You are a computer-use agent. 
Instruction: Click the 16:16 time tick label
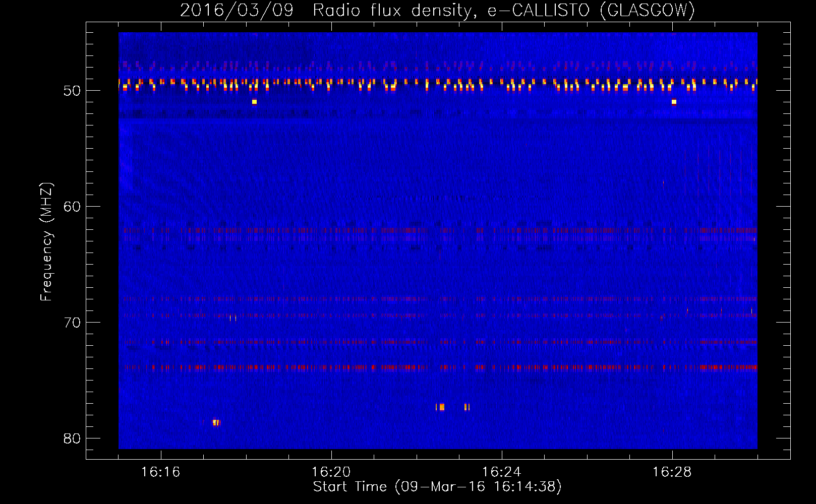coord(160,472)
